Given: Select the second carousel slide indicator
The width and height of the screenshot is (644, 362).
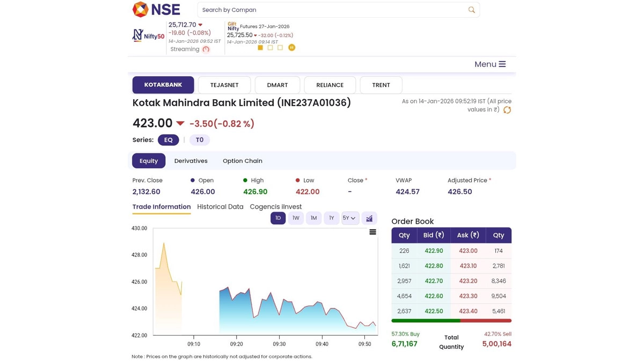Looking at the screenshot, I should pyautogui.click(x=270, y=48).
